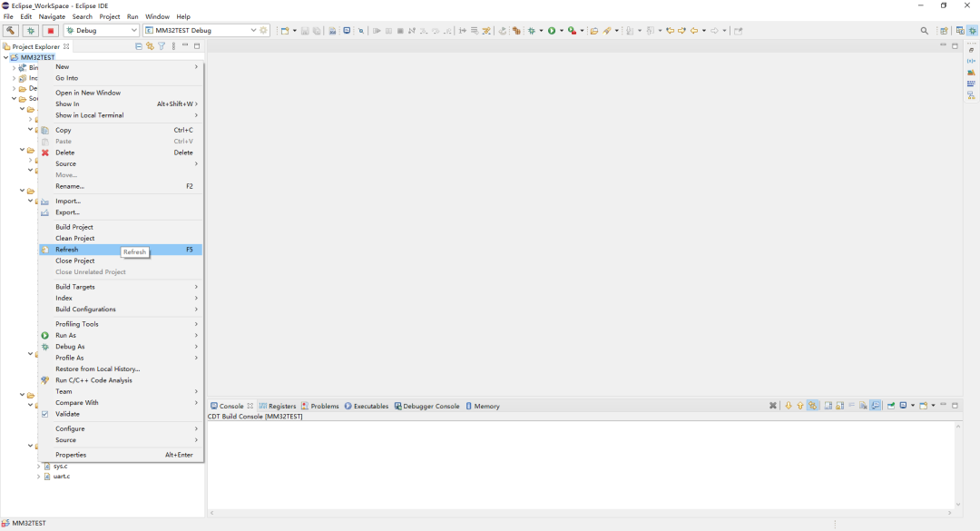This screenshot has width=980, height=531.
Task: Open the Navigate menu in menu bar
Action: (x=52, y=17)
